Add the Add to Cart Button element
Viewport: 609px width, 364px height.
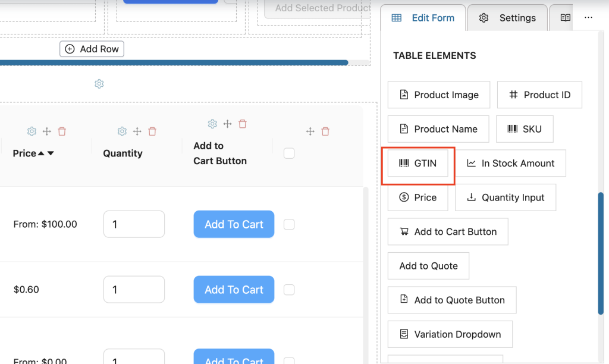point(448,231)
